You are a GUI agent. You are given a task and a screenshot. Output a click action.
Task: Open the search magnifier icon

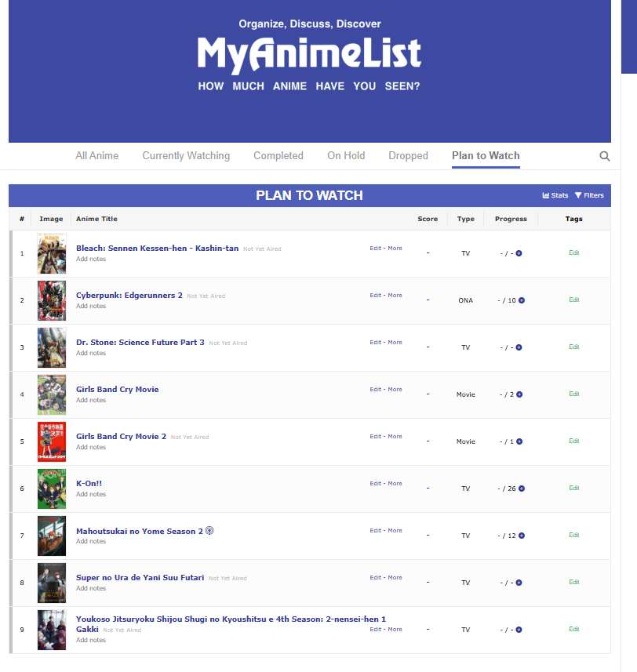pyautogui.click(x=604, y=156)
